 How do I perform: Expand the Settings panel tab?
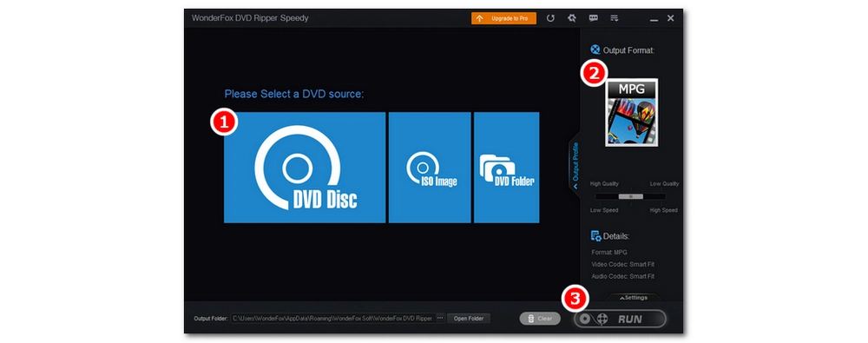[634, 298]
